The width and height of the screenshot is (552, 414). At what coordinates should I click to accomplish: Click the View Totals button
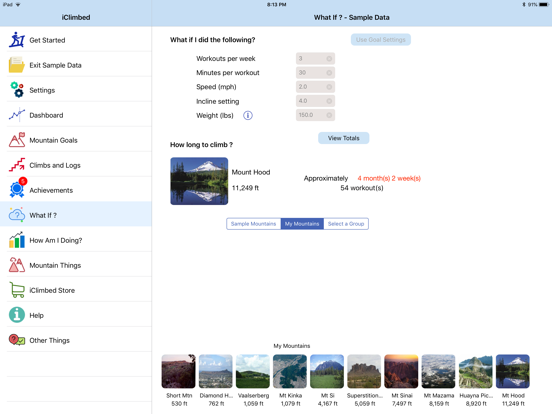(x=344, y=138)
